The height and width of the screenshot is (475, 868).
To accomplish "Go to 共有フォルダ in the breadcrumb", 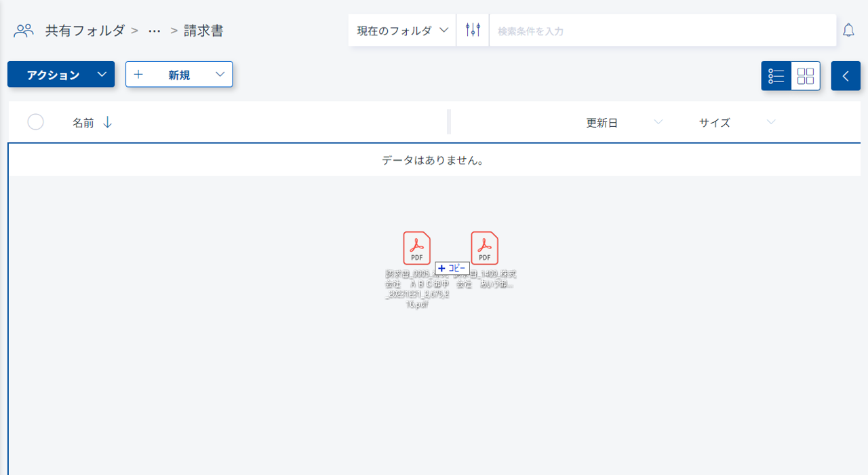I will pyautogui.click(x=85, y=31).
